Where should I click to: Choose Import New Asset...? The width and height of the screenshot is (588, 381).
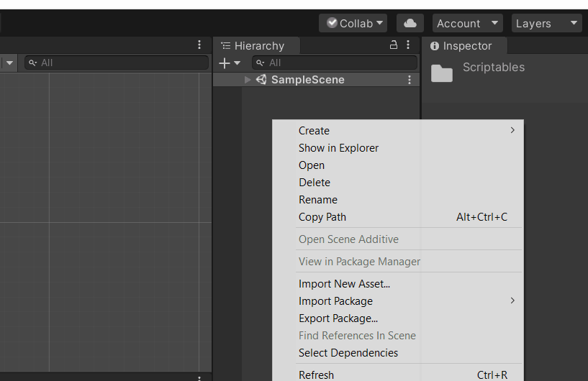398,284
